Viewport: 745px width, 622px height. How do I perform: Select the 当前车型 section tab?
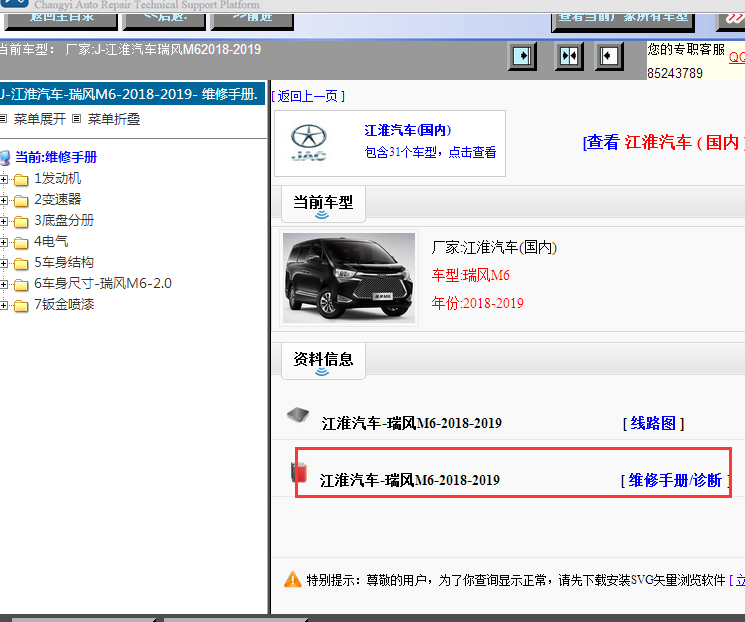[323, 204]
